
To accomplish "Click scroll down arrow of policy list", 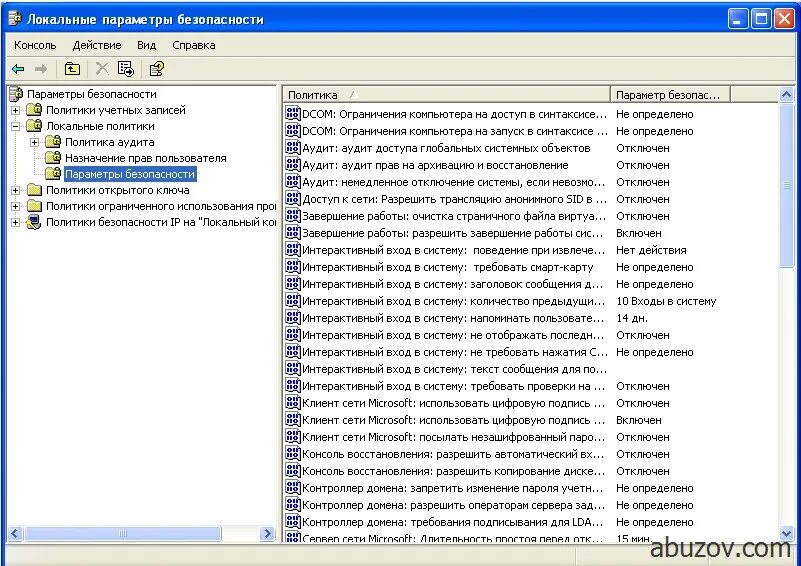I will coord(786,533).
